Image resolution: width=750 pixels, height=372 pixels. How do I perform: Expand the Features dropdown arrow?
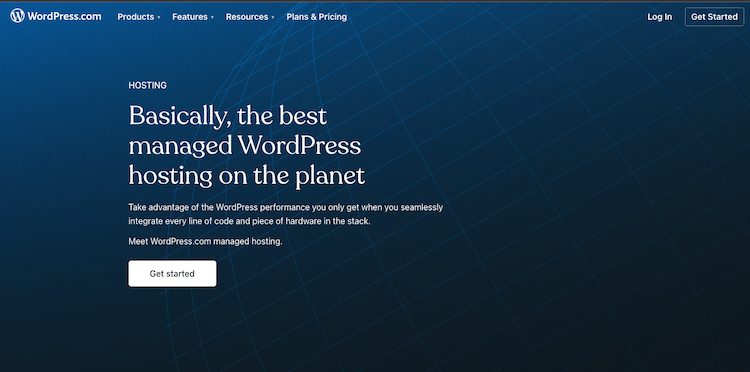212,18
